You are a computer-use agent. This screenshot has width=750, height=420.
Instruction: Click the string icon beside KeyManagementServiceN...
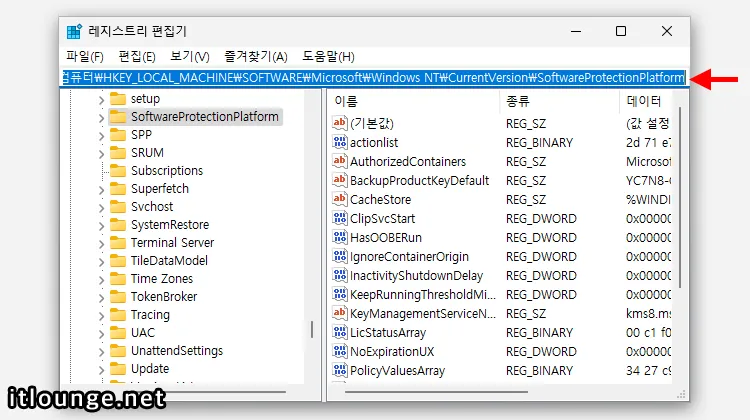click(x=340, y=313)
